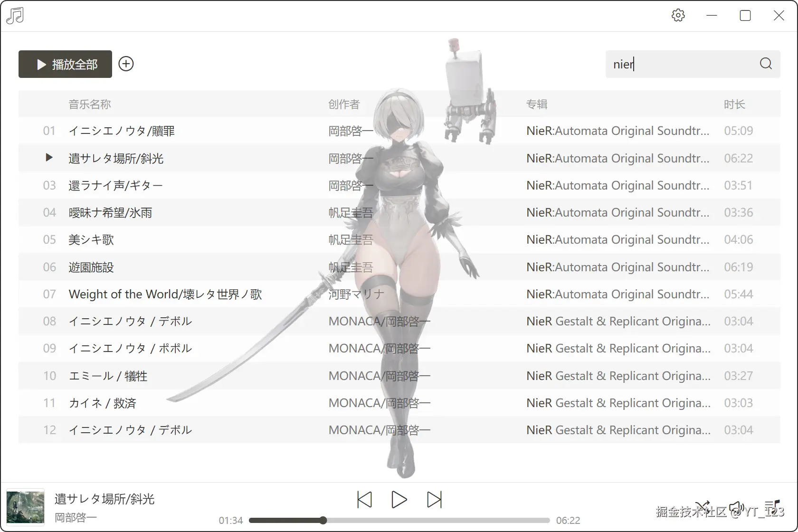The height and width of the screenshot is (532, 798).
Task: Select track 04 曖昧ナ希望/氷雨
Action: [x=399, y=212]
